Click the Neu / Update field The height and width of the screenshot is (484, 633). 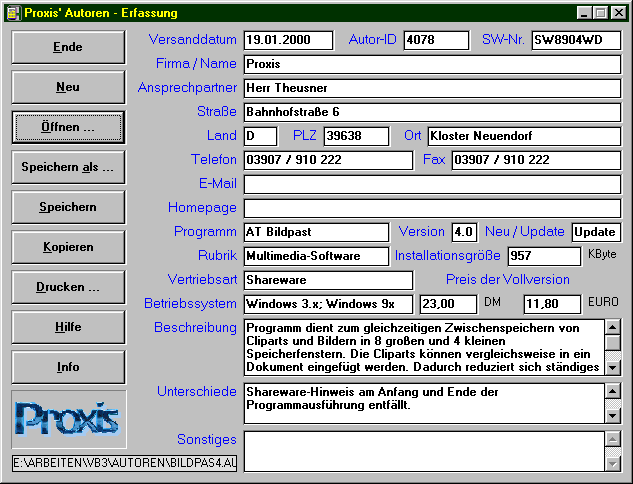pyautogui.click(x=596, y=232)
